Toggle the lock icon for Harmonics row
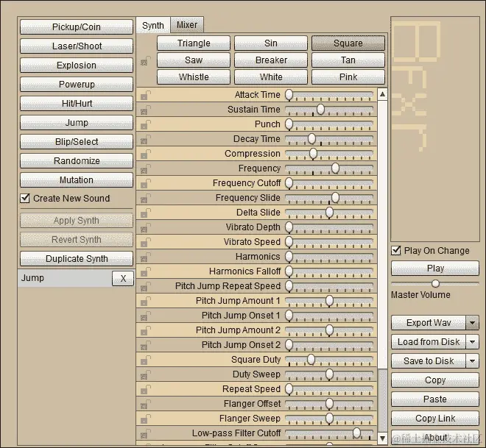Screen dimensions: 486x448 [x=145, y=257]
